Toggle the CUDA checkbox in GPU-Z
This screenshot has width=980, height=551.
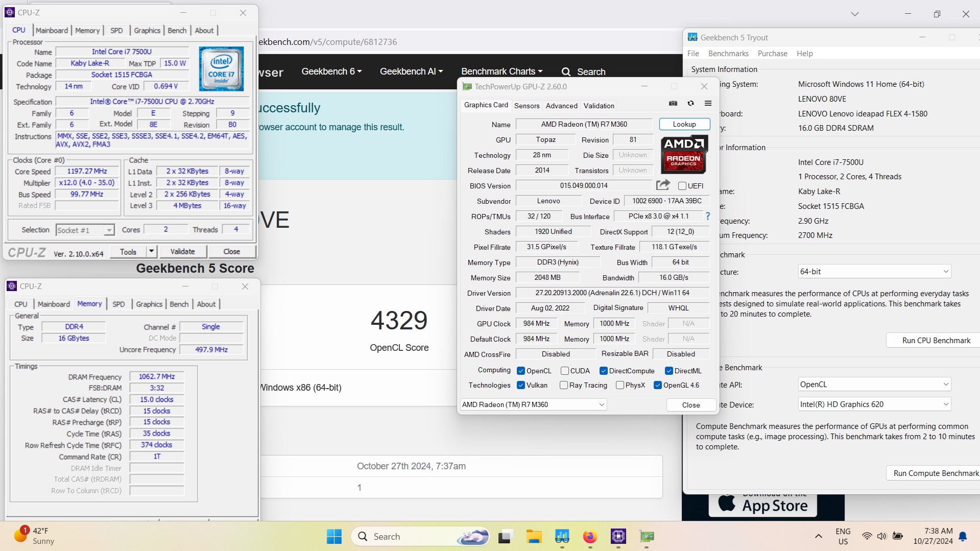point(565,371)
